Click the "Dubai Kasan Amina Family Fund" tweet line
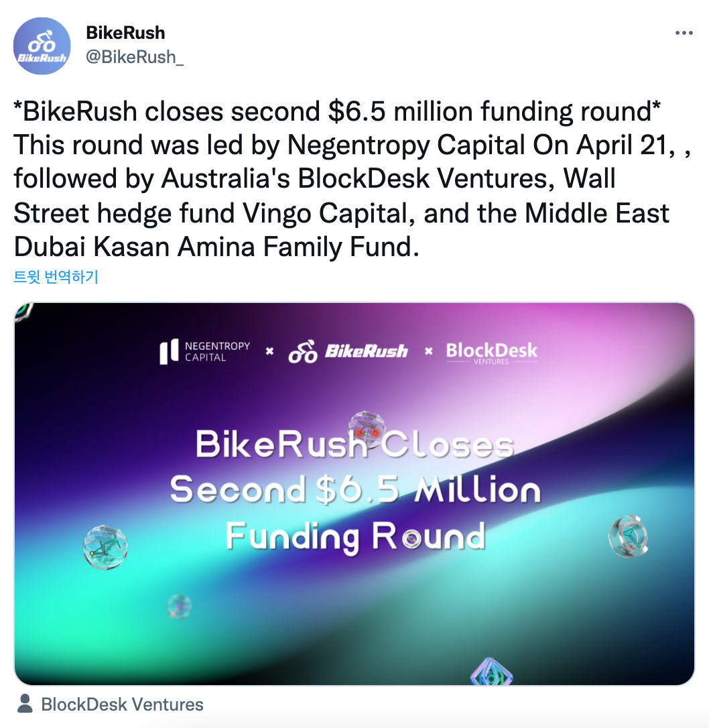This screenshot has height=728, width=709. point(216,247)
